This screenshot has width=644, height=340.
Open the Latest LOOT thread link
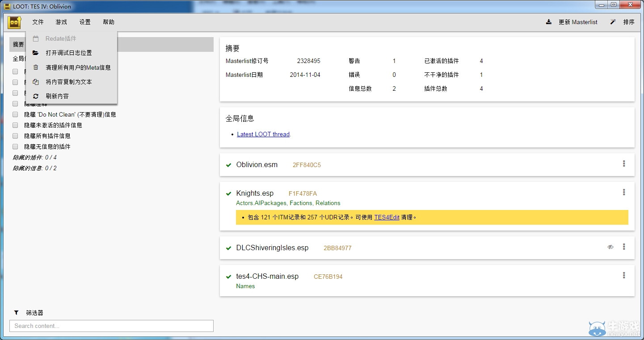pos(263,134)
